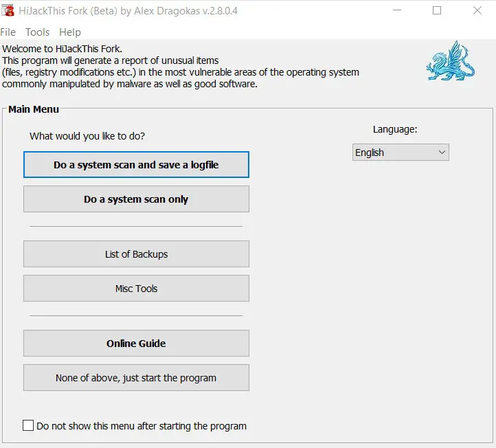Choose 'None of above, just start the program'
Image resolution: width=496 pixels, height=448 pixels.
[136, 378]
